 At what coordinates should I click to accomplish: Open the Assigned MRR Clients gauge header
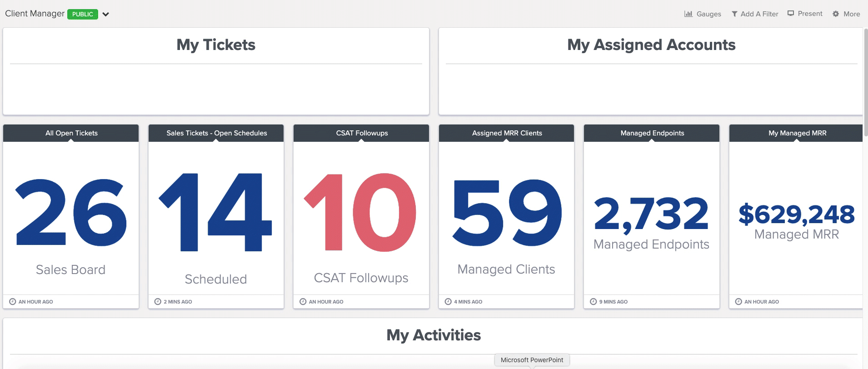(x=507, y=133)
